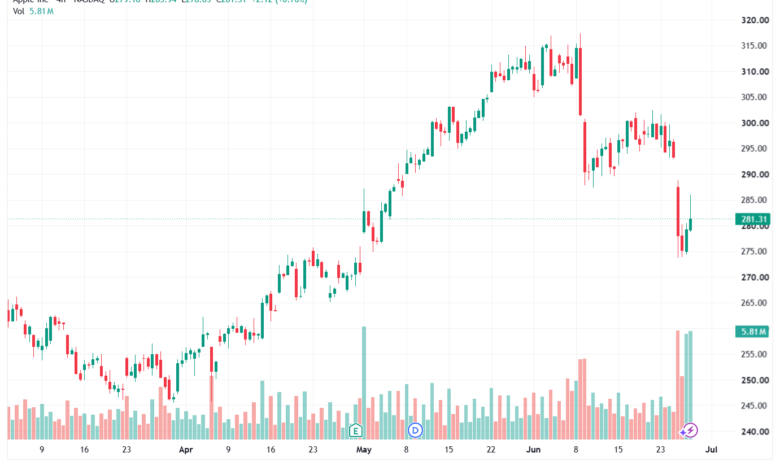
Task: Click the 320.00 price scale label
Action: click(x=755, y=20)
